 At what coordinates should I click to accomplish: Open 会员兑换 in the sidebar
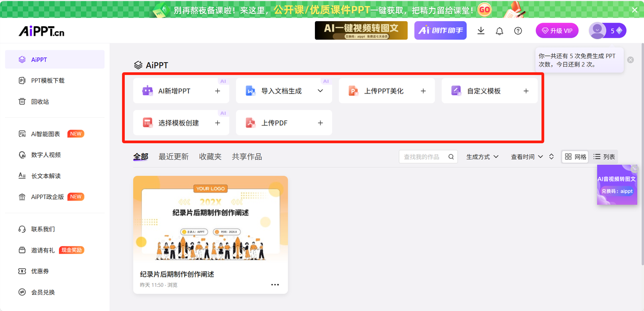(55, 292)
